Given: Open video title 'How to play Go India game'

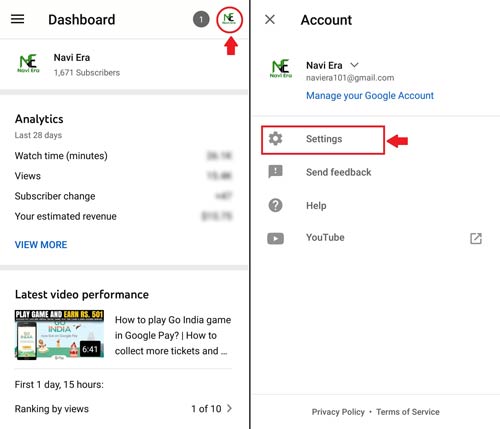Looking at the screenshot, I should [173, 335].
